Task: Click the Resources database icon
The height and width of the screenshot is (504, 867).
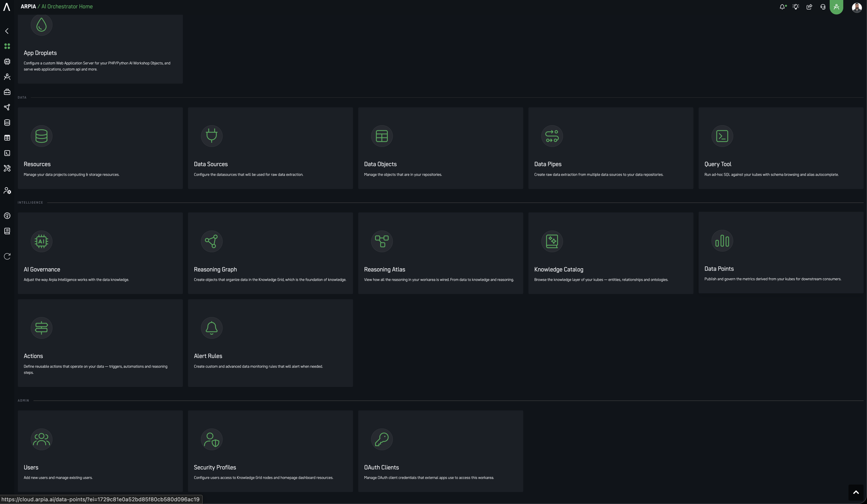Action: pyautogui.click(x=41, y=136)
